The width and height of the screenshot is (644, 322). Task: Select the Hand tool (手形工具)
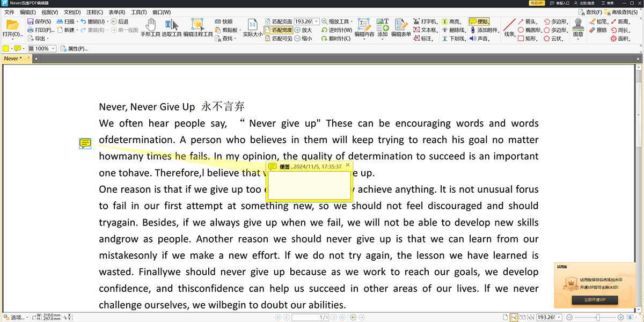pos(150,28)
